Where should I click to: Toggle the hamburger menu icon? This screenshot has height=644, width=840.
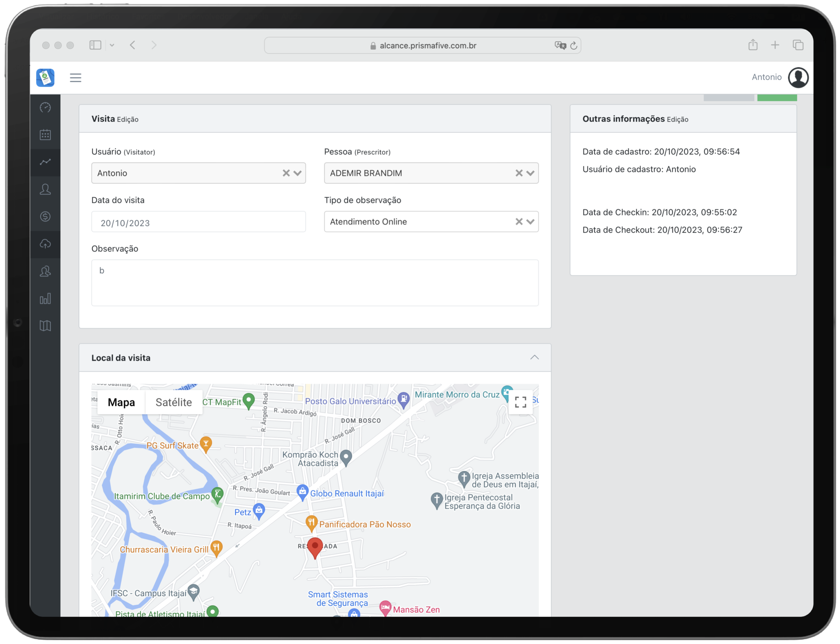tap(75, 78)
